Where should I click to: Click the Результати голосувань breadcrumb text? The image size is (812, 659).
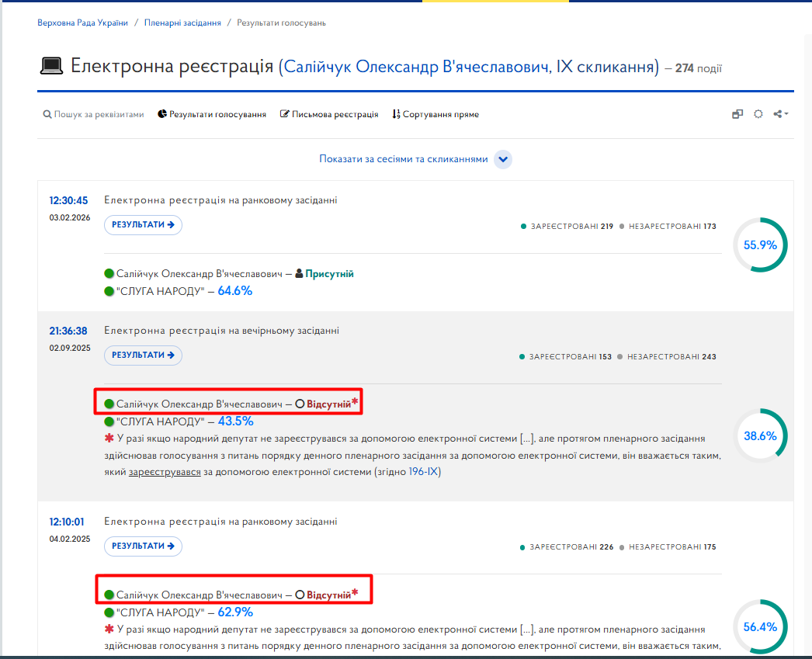(x=281, y=23)
